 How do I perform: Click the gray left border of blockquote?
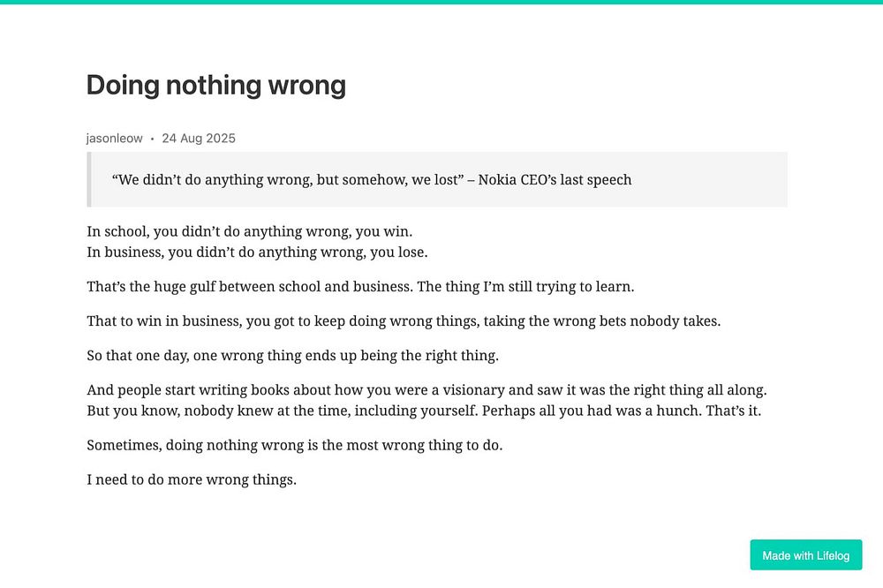pyautogui.click(x=88, y=180)
